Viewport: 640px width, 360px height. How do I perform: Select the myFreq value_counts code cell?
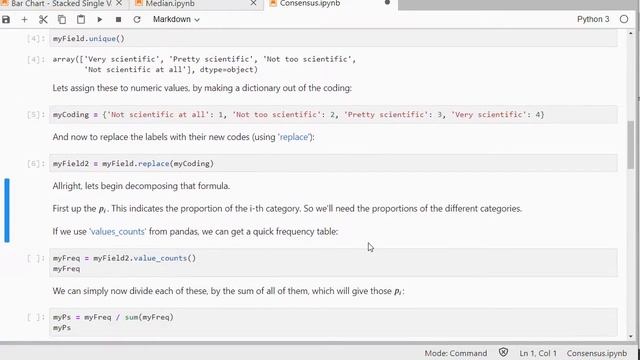333,263
